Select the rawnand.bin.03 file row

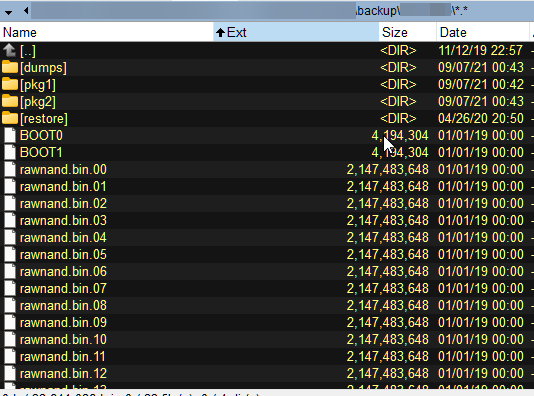click(267, 221)
